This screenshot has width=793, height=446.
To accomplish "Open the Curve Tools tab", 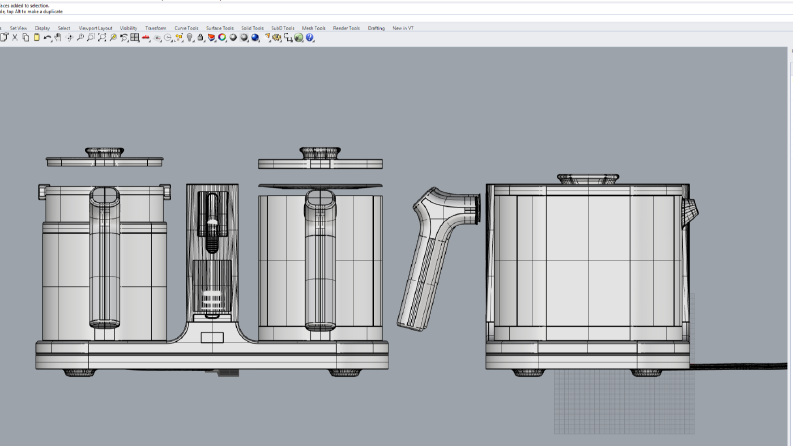I will click(x=186, y=28).
